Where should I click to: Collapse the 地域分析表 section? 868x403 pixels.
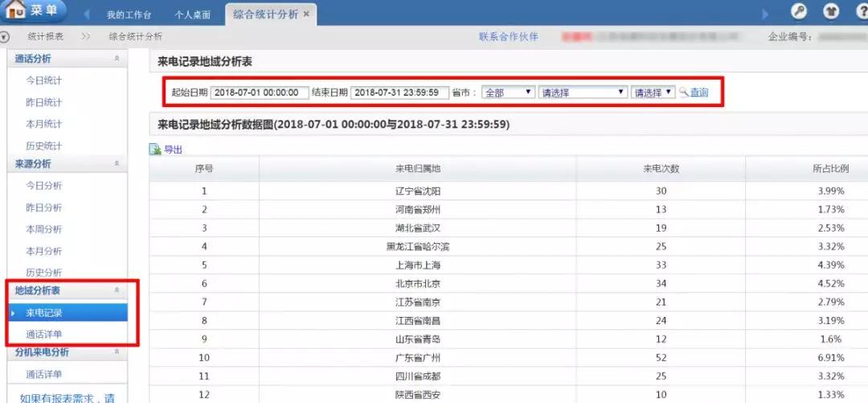coord(117,290)
